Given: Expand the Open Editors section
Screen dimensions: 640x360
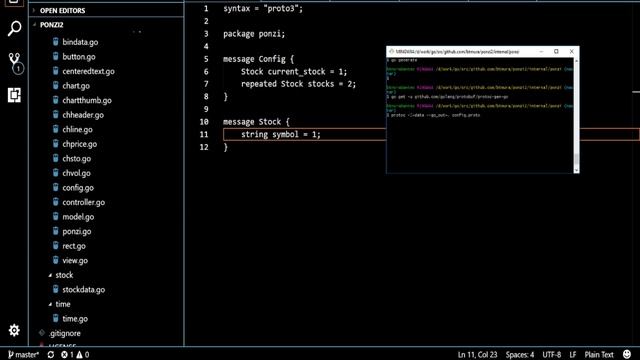Looking at the screenshot, I should (34, 10).
